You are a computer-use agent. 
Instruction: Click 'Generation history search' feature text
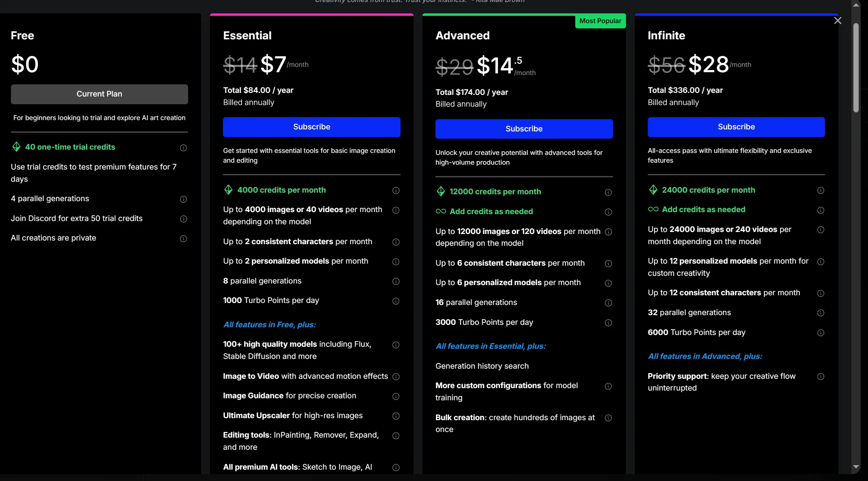(x=482, y=366)
